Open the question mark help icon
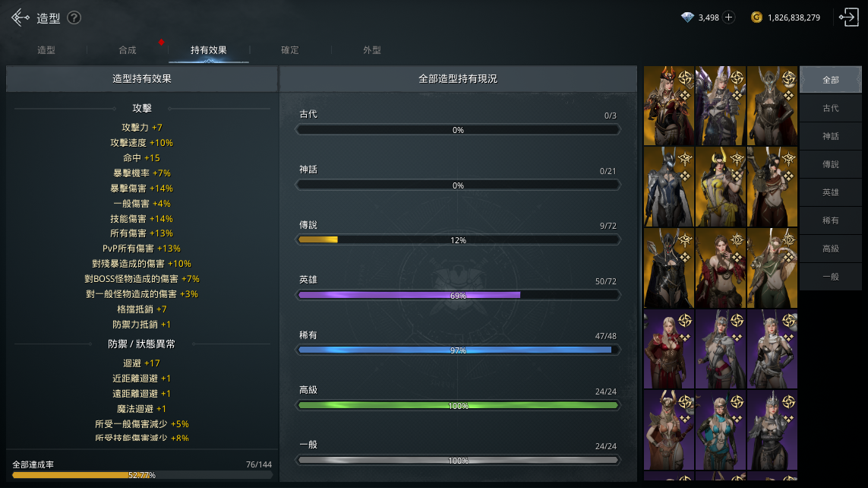868x488 pixels. (74, 17)
